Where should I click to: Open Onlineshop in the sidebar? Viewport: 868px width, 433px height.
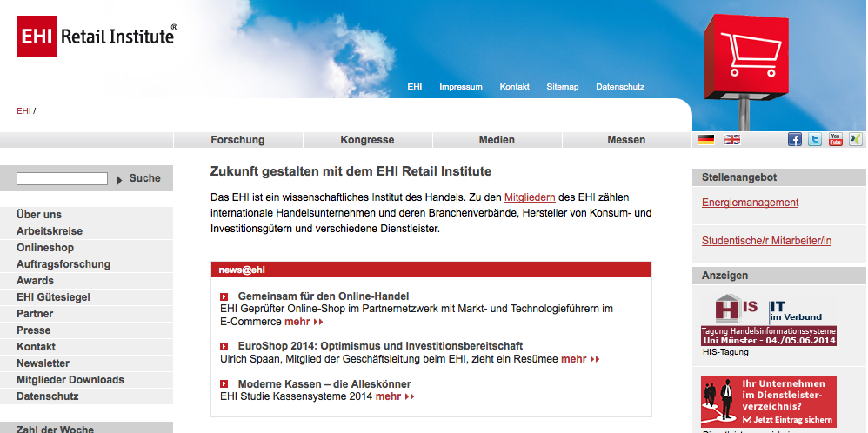(86, 248)
